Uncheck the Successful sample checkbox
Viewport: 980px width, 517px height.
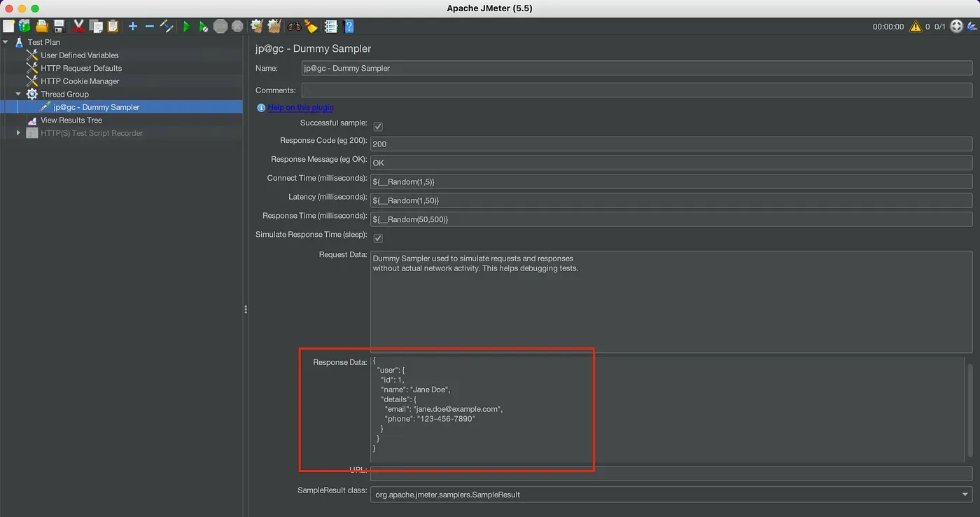(378, 126)
